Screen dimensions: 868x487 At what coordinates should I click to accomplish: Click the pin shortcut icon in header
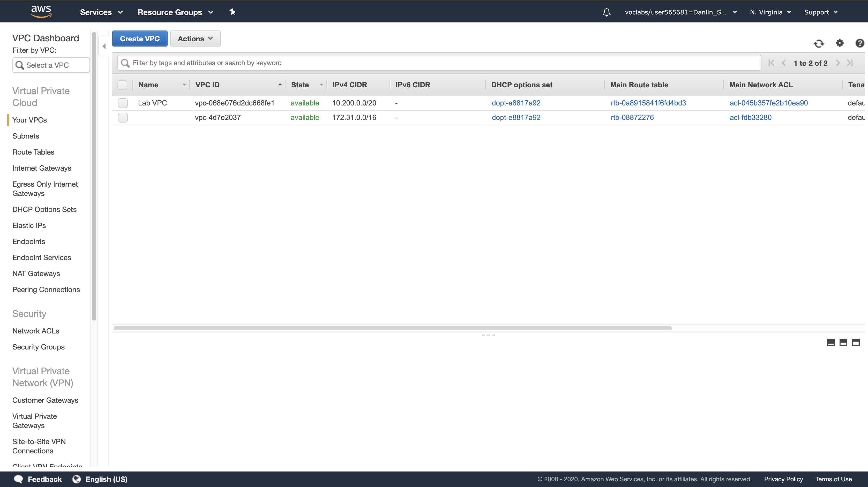click(x=233, y=12)
